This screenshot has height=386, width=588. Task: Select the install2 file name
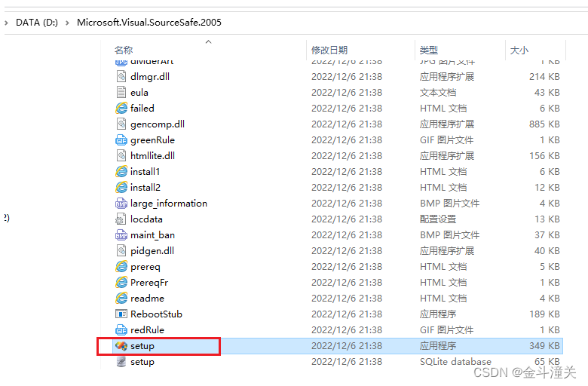point(145,187)
